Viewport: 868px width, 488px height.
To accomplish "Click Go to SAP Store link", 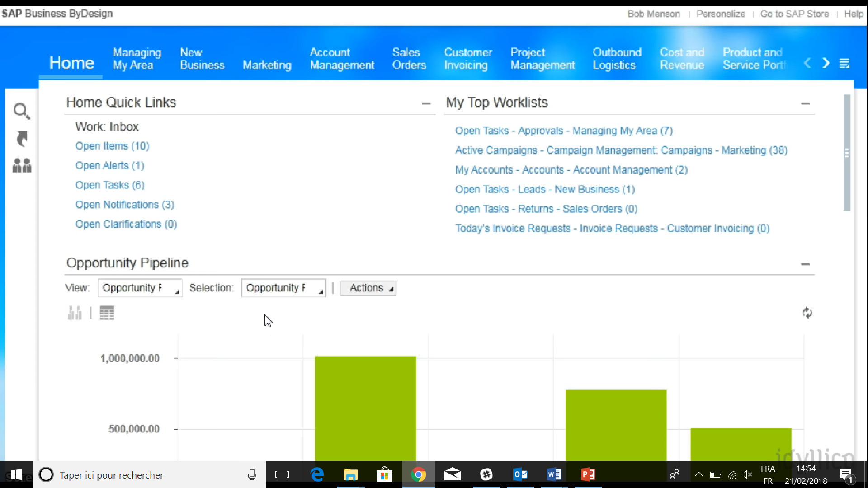I will click(794, 14).
